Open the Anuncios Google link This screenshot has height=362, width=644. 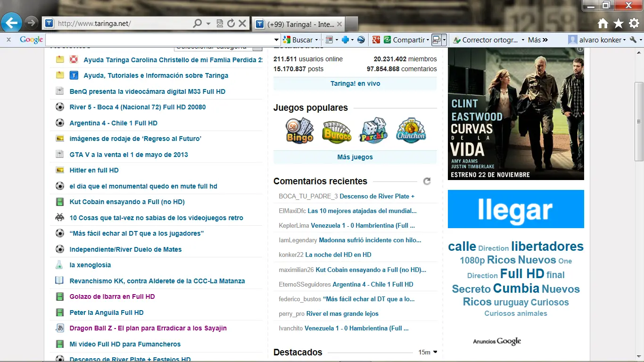tap(497, 341)
